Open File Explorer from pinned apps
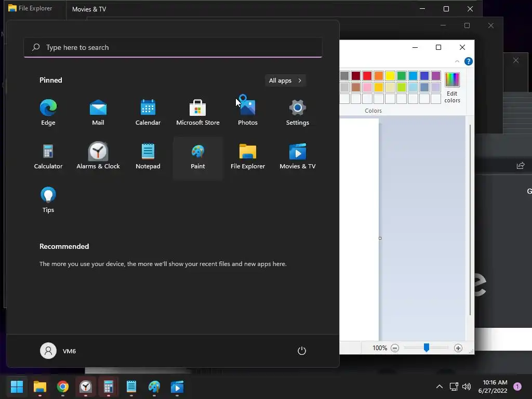 (248, 157)
